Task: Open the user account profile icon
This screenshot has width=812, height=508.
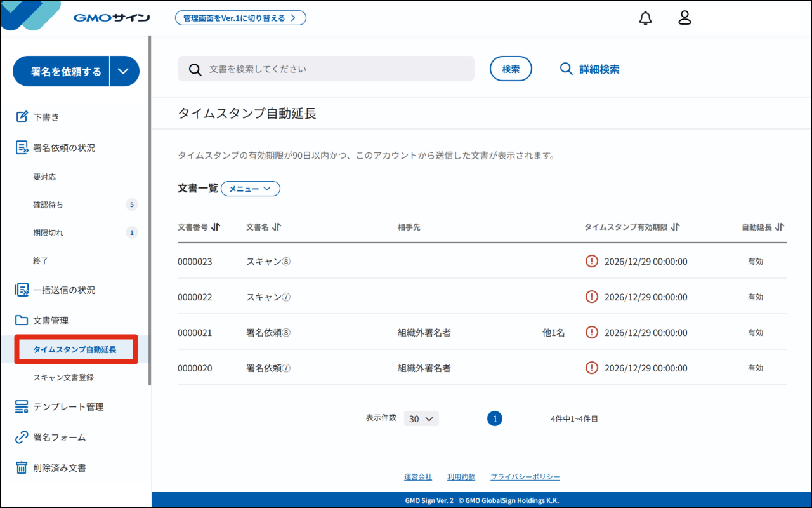Action: tap(684, 18)
